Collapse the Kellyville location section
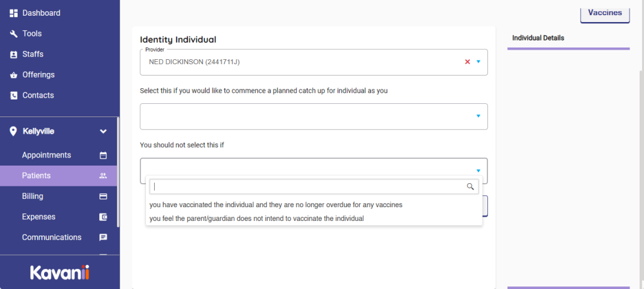Viewport: 644px width, 289px height. coord(103,132)
